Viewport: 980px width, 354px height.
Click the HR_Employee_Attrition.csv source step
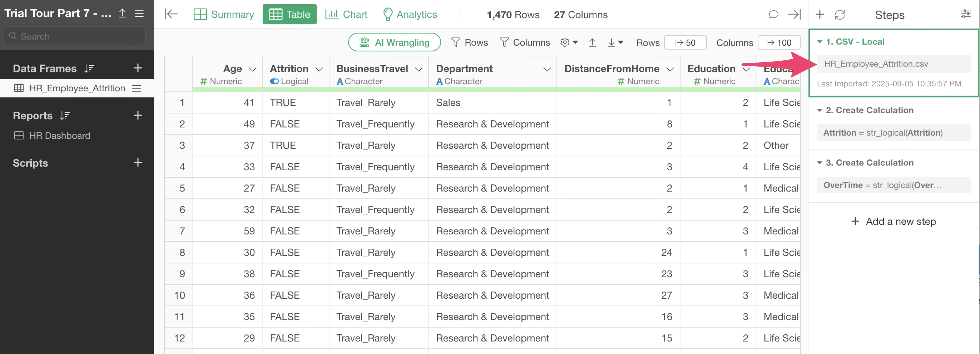[x=894, y=64]
